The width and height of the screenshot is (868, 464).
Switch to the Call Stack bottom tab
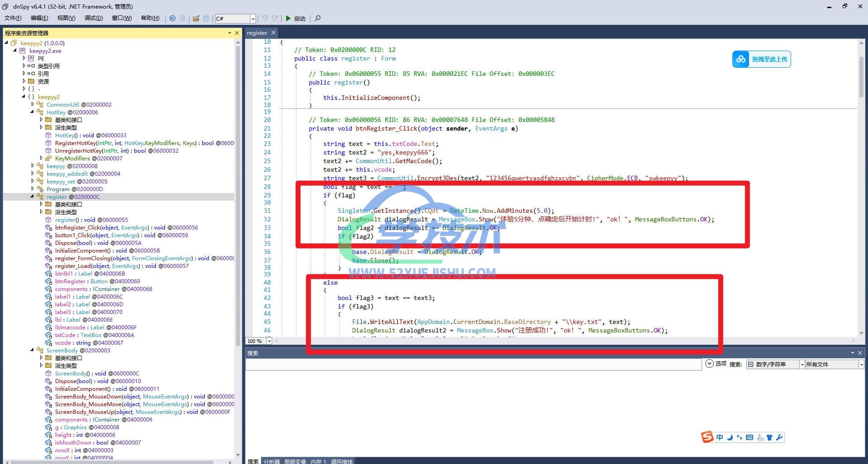coord(341,461)
